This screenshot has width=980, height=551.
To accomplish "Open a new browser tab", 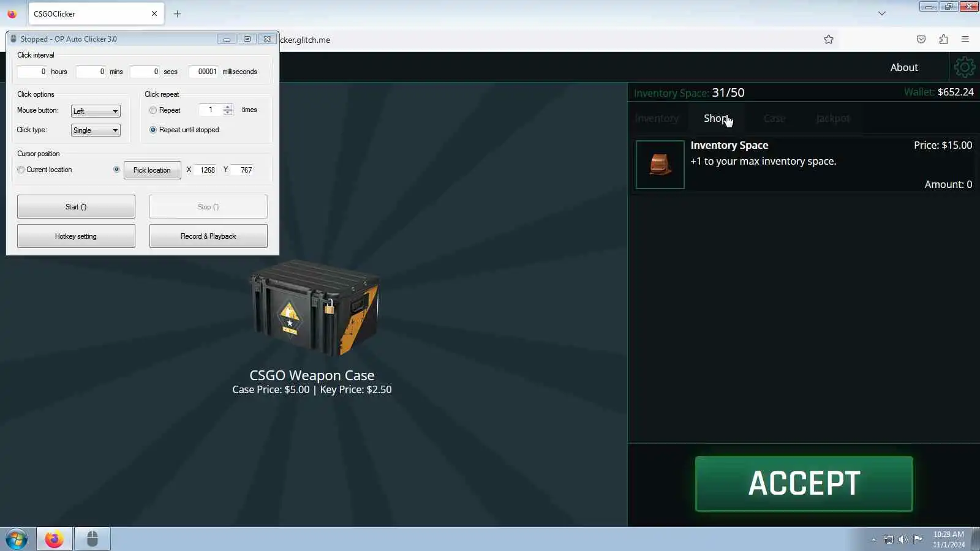I will (x=178, y=13).
